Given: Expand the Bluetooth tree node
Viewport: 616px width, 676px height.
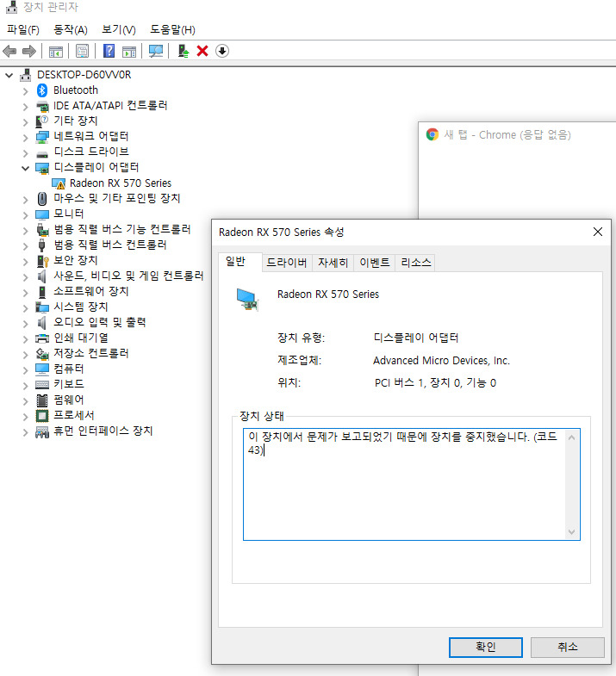Looking at the screenshot, I should pyautogui.click(x=26, y=91).
